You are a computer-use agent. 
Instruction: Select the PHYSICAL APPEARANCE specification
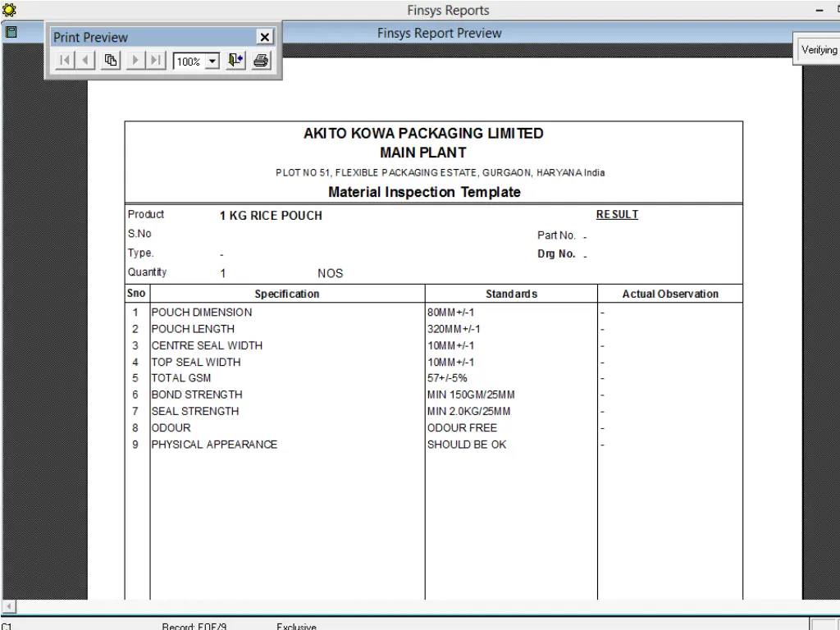click(214, 445)
